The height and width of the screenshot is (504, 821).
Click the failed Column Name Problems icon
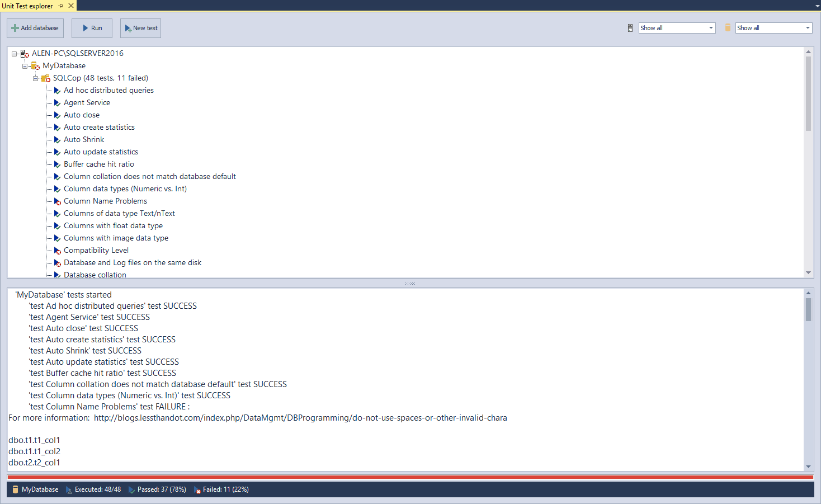(x=57, y=201)
